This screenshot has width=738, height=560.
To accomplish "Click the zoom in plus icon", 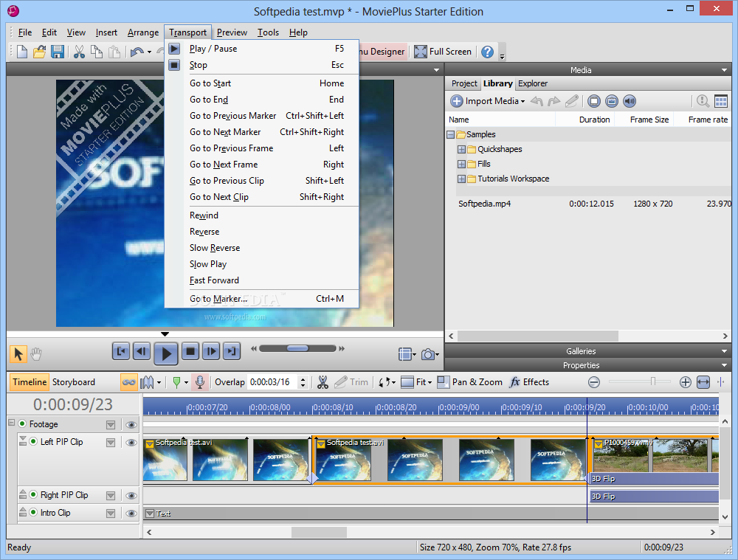I will pos(686,382).
